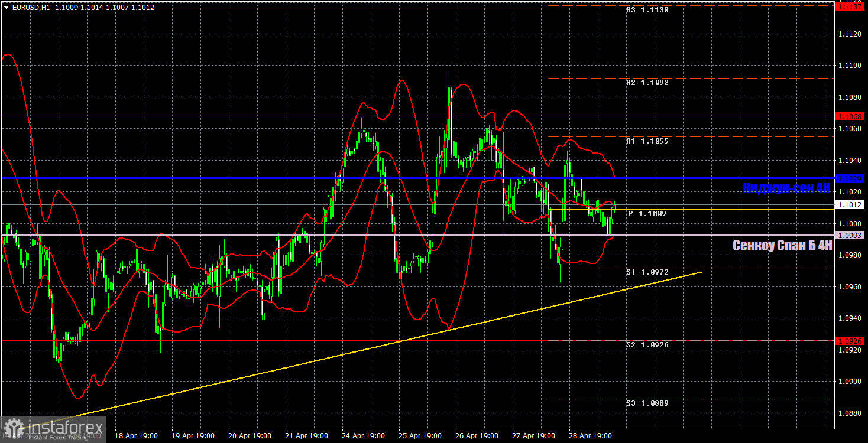Click the 1.0900 price axis label
Image resolution: width=868 pixels, height=443 pixels.
(x=849, y=382)
